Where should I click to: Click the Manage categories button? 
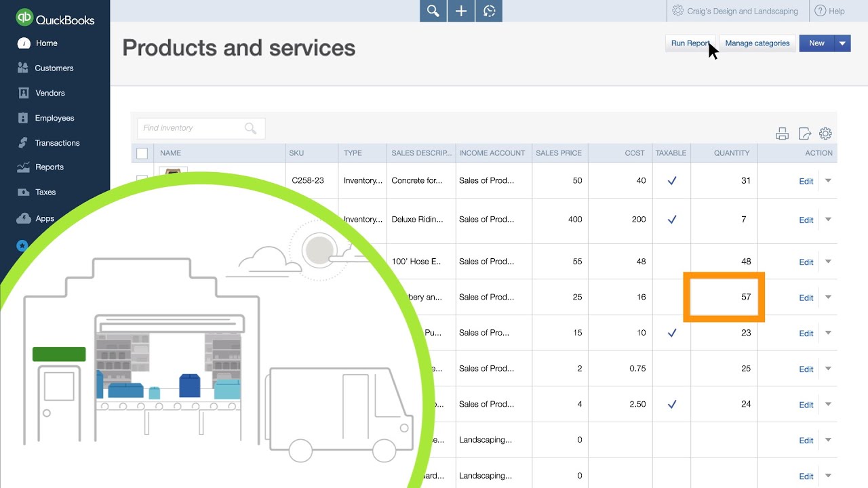click(757, 43)
